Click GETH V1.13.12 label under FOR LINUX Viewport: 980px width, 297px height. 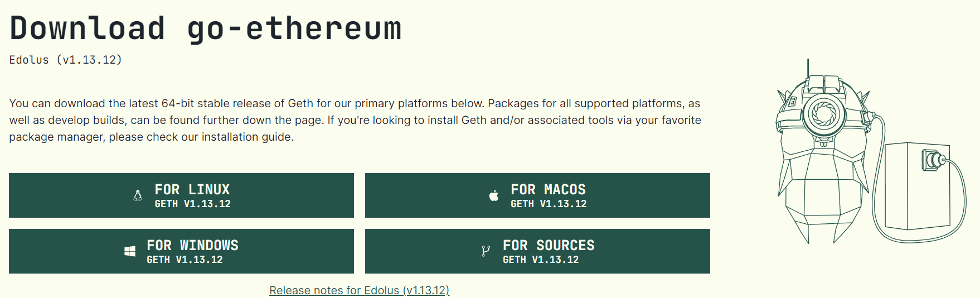tap(192, 204)
